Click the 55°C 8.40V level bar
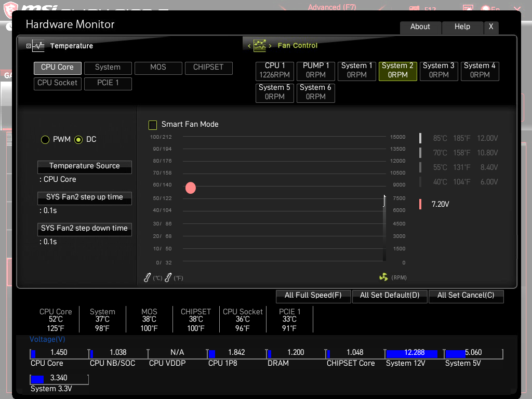The height and width of the screenshot is (399, 532). (x=420, y=167)
